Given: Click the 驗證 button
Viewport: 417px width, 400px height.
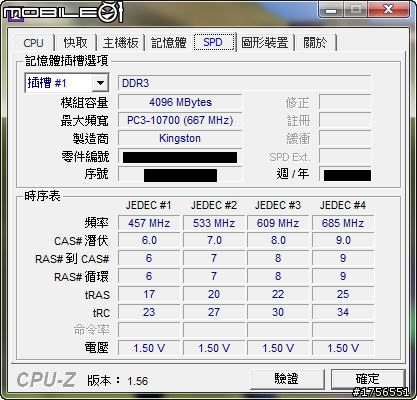Looking at the screenshot, I should [x=287, y=379].
